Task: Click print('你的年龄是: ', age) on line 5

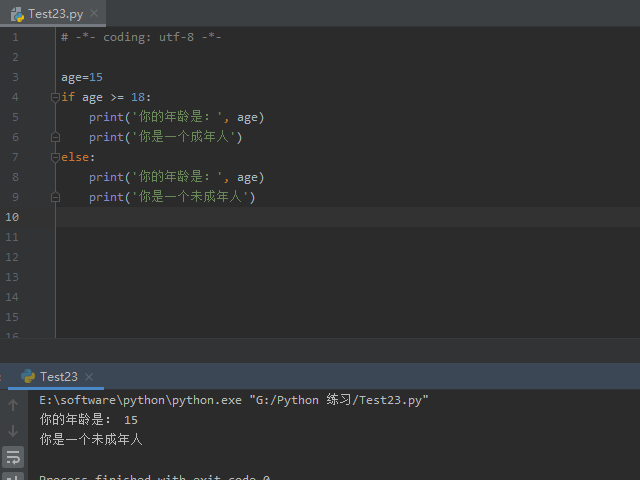Action: point(177,117)
